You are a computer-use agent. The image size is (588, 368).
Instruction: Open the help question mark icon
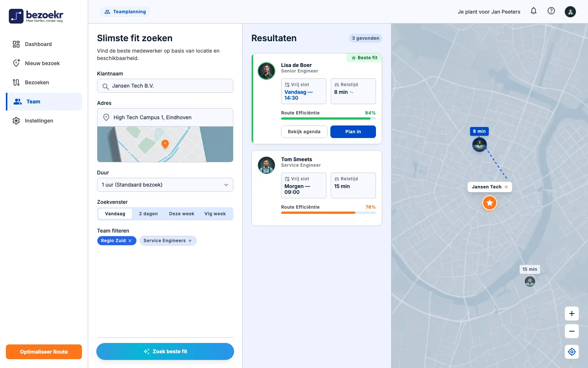551,11
